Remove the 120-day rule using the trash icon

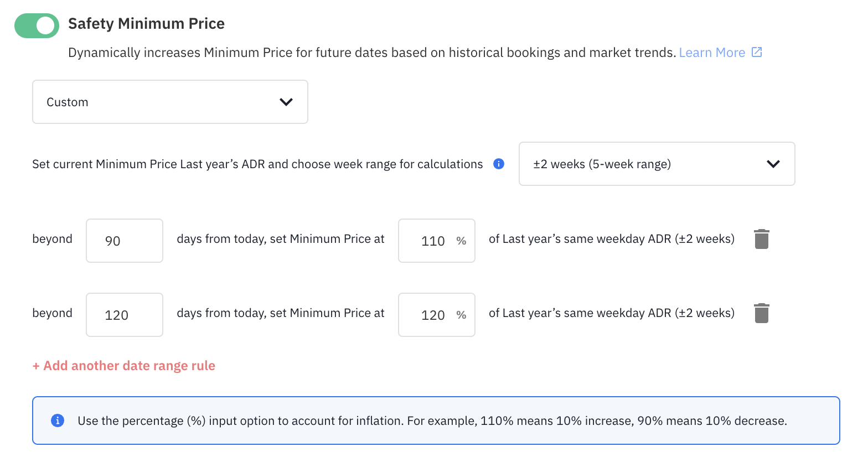click(x=762, y=313)
